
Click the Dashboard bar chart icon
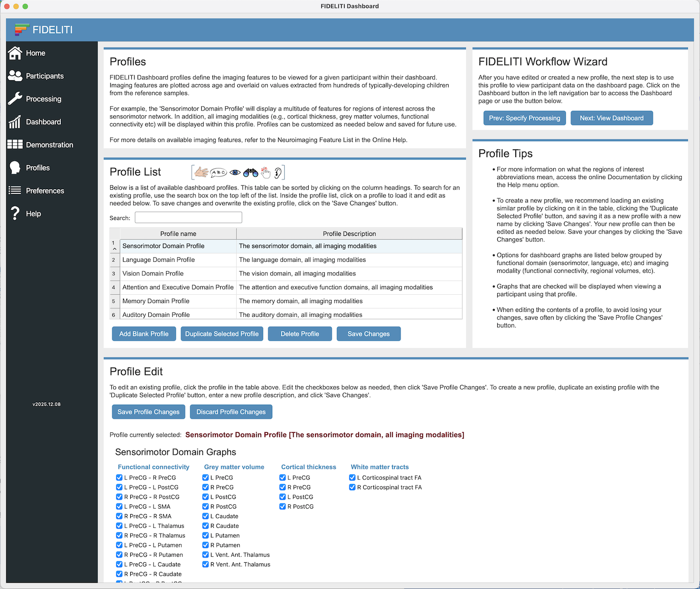click(x=15, y=122)
